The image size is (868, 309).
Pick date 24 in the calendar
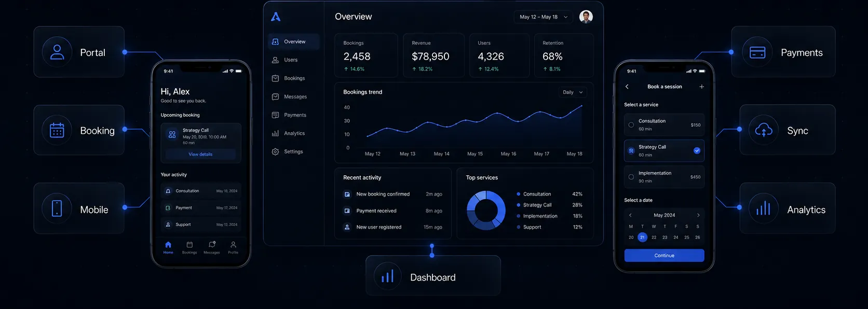(x=676, y=237)
